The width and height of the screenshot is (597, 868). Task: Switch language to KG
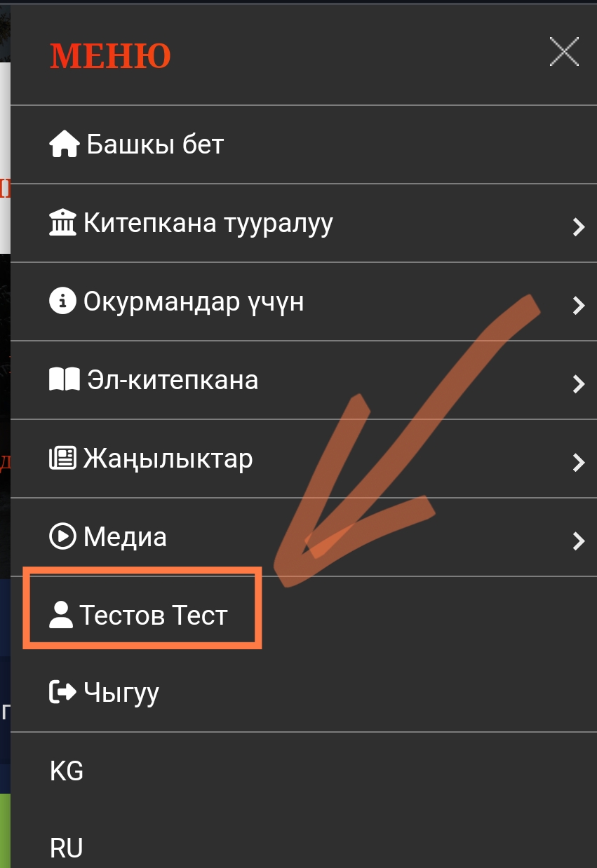pos(67,772)
